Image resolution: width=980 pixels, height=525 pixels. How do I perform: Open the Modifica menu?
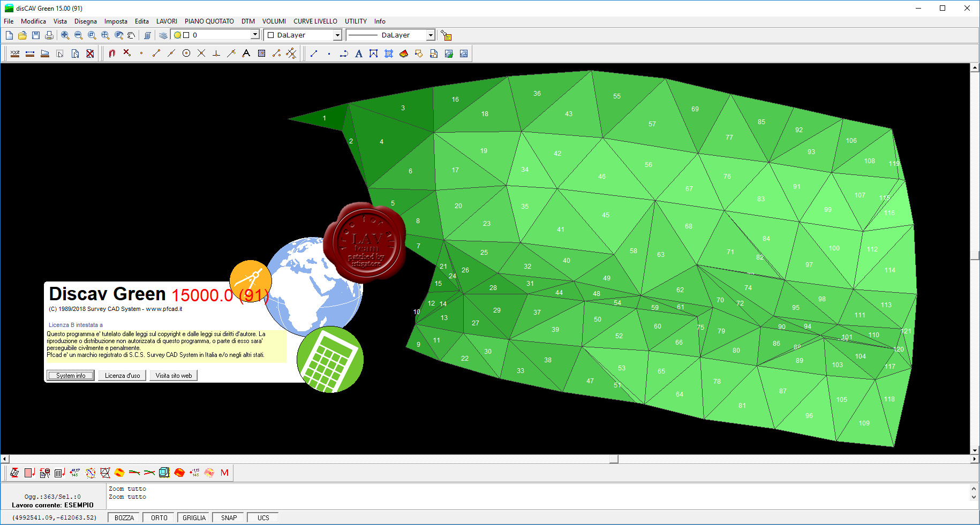[x=33, y=21]
